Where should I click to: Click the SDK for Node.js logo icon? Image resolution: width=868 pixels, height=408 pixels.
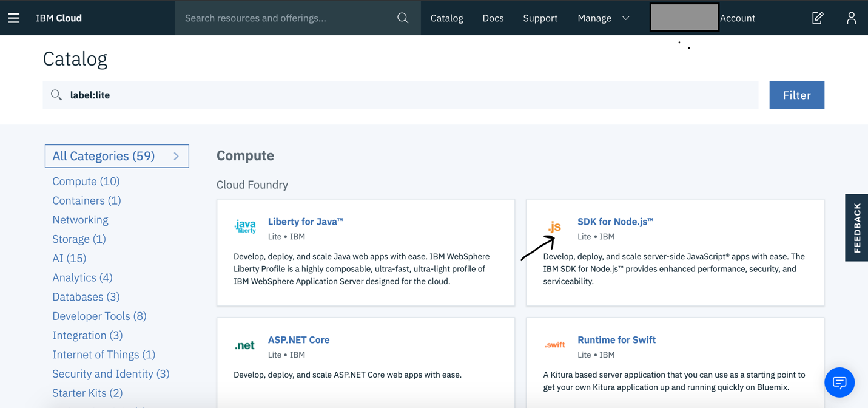point(555,227)
